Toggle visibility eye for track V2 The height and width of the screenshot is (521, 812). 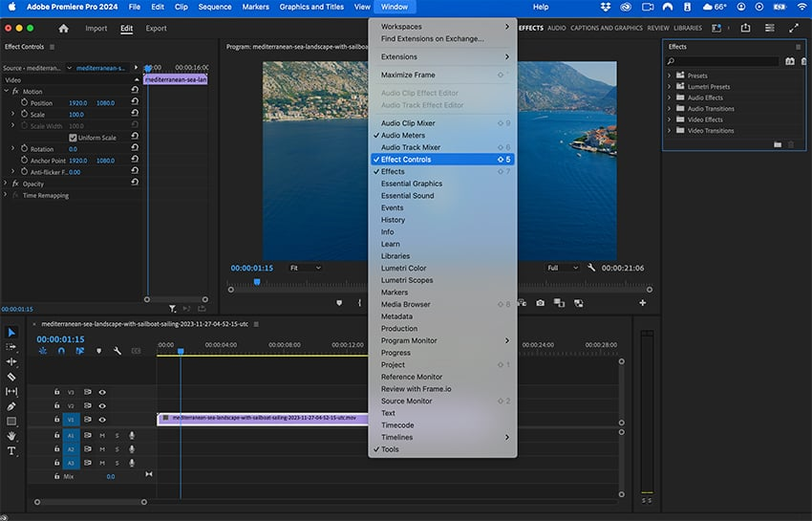coord(102,405)
